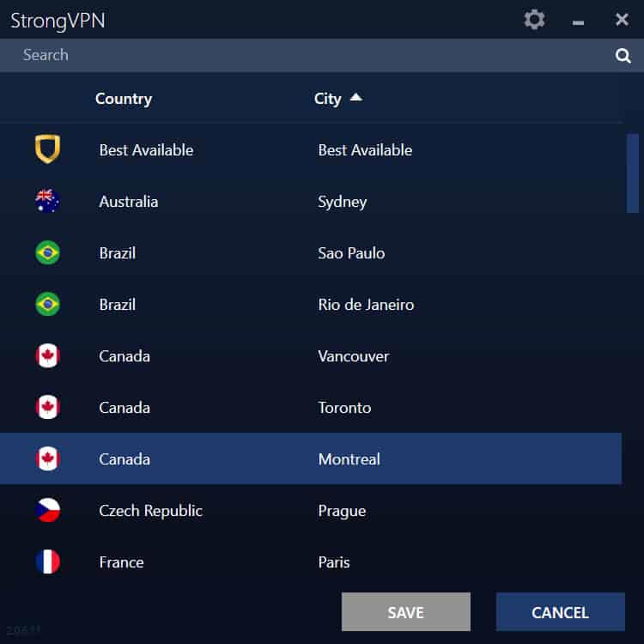
Task: Sort list by City column header
Action: tap(327, 99)
